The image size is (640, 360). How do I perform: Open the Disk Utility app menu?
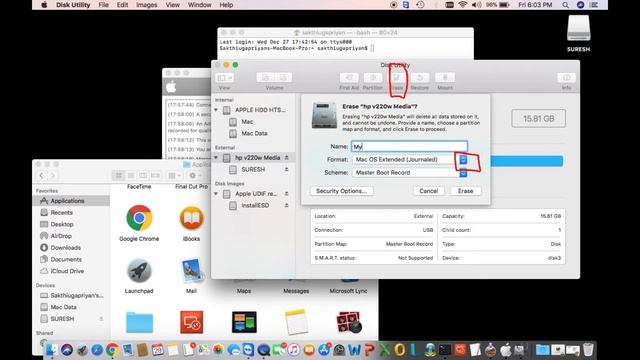click(x=73, y=5)
